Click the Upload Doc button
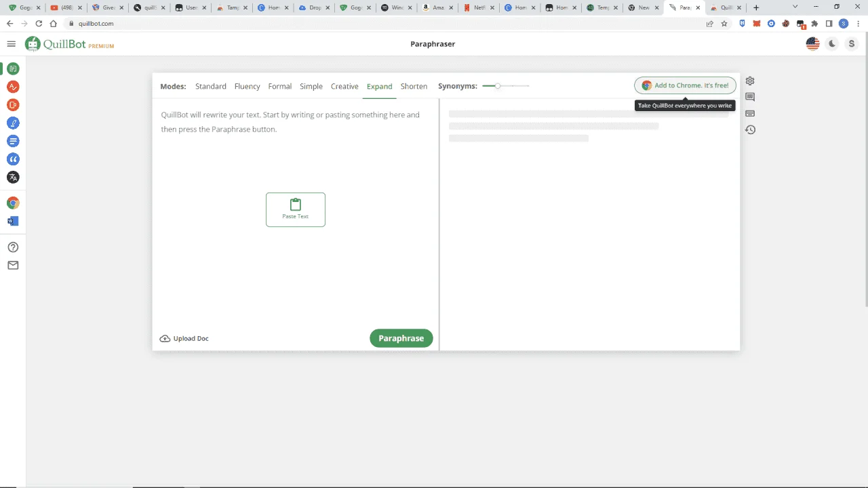 pos(184,338)
